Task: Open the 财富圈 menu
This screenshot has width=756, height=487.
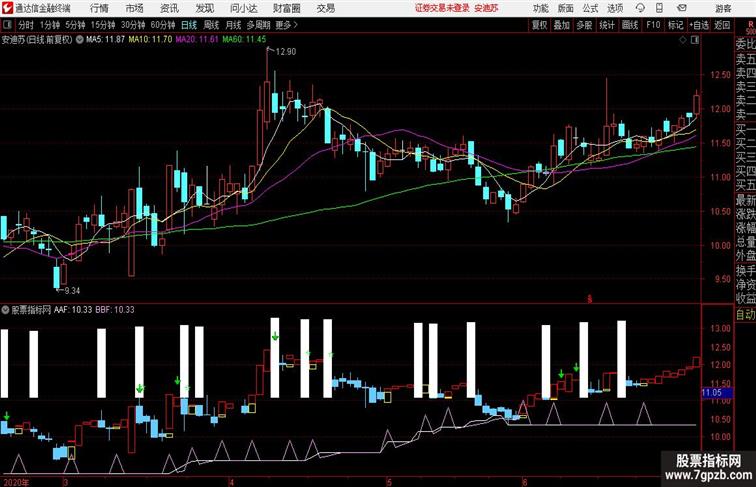Action: (x=286, y=8)
